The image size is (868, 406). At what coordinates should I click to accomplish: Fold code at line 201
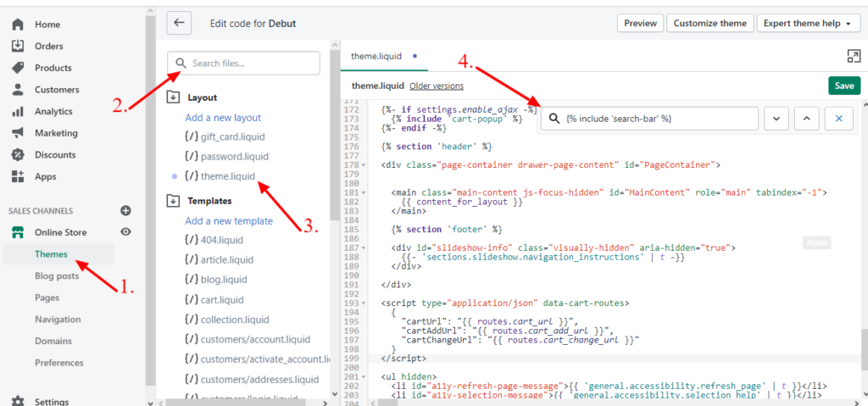point(363,376)
